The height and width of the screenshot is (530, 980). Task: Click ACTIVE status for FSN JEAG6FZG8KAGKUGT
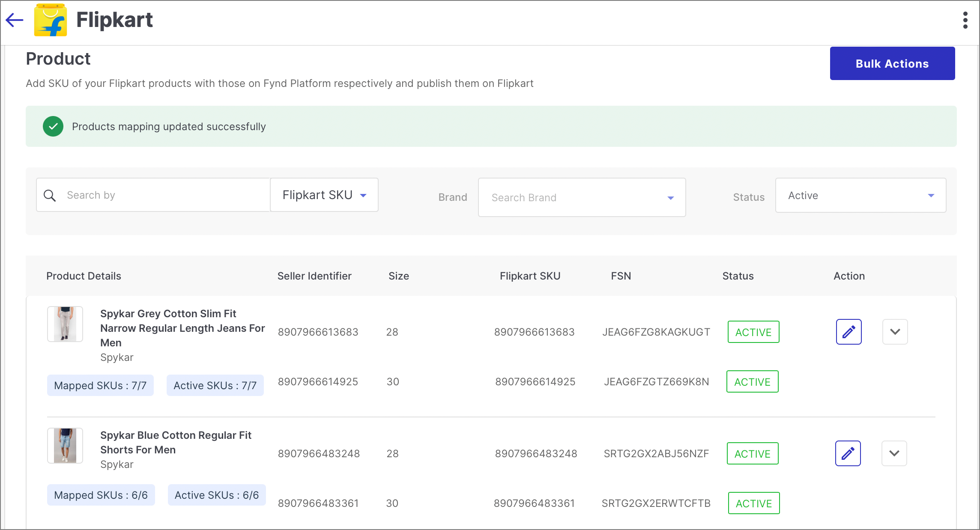pos(753,332)
